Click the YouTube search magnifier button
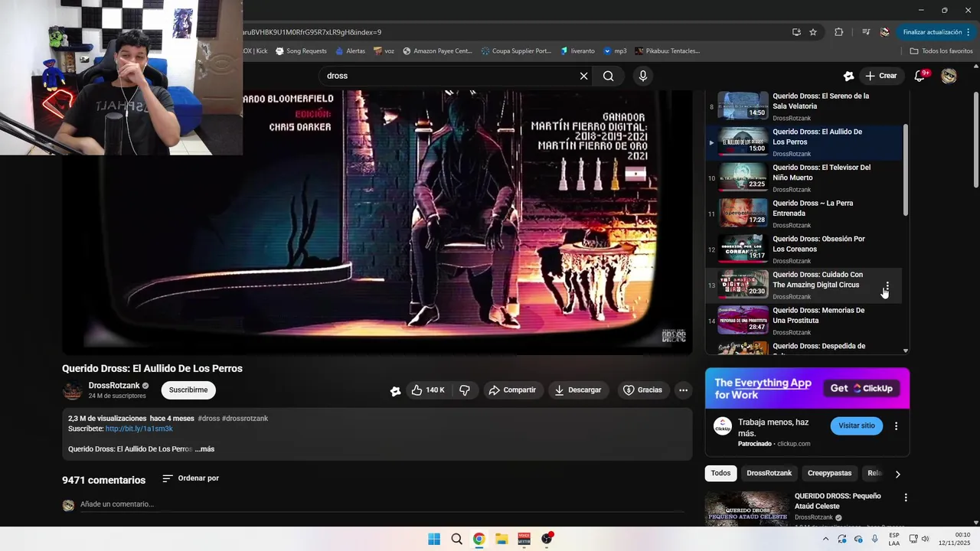The image size is (980, 551). pos(608,76)
